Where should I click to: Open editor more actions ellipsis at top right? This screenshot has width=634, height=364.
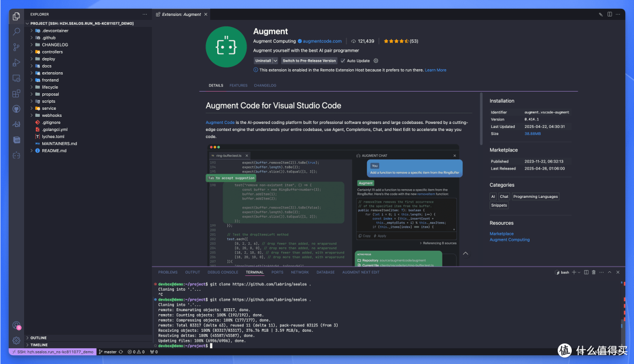click(618, 14)
